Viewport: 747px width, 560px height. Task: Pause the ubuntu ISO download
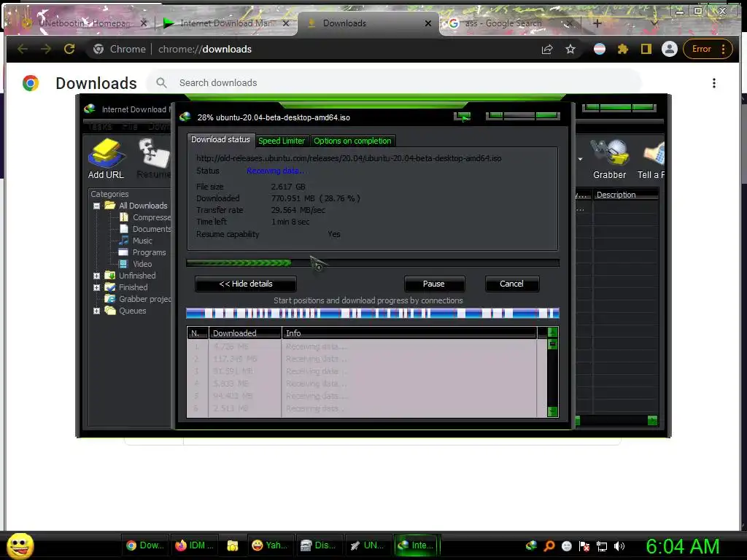(434, 284)
